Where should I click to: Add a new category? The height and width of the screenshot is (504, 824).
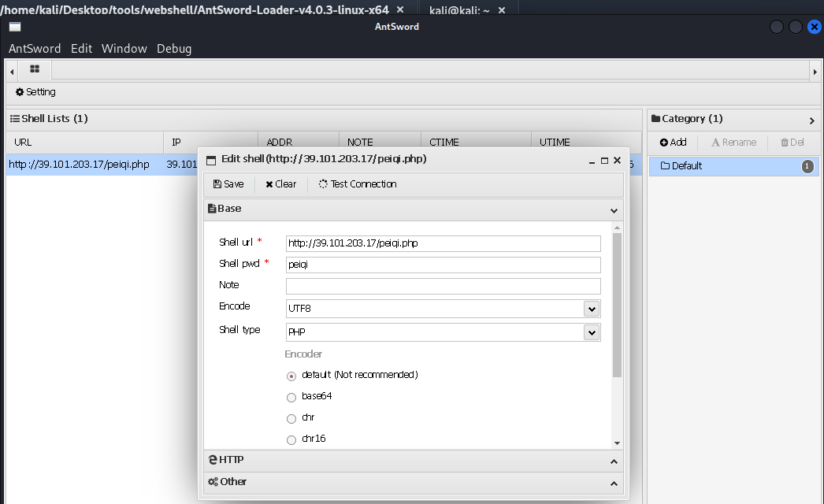[x=674, y=143]
